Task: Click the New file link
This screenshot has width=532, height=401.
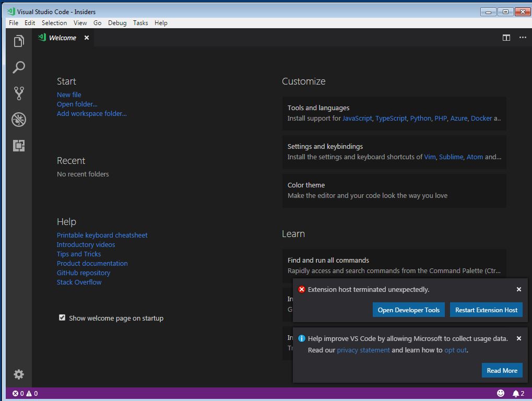Action: 69,95
